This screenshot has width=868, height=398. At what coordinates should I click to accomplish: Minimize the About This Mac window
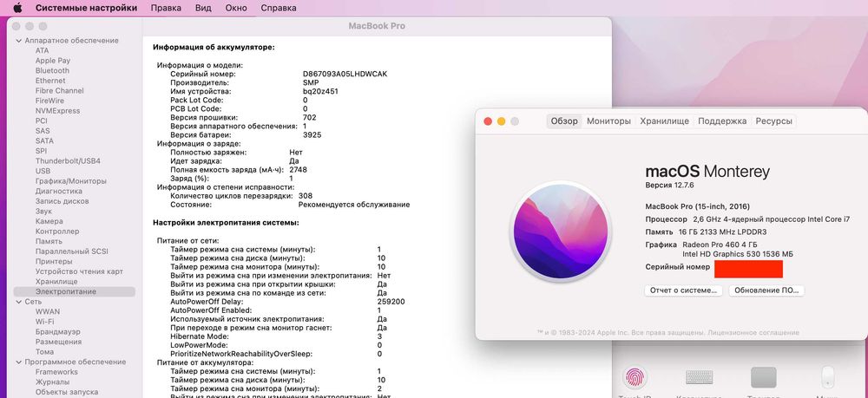click(501, 121)
